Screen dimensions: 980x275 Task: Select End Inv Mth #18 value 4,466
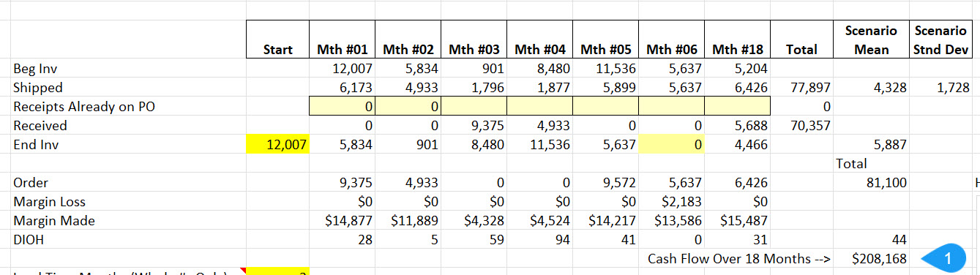tap(737, 145)
